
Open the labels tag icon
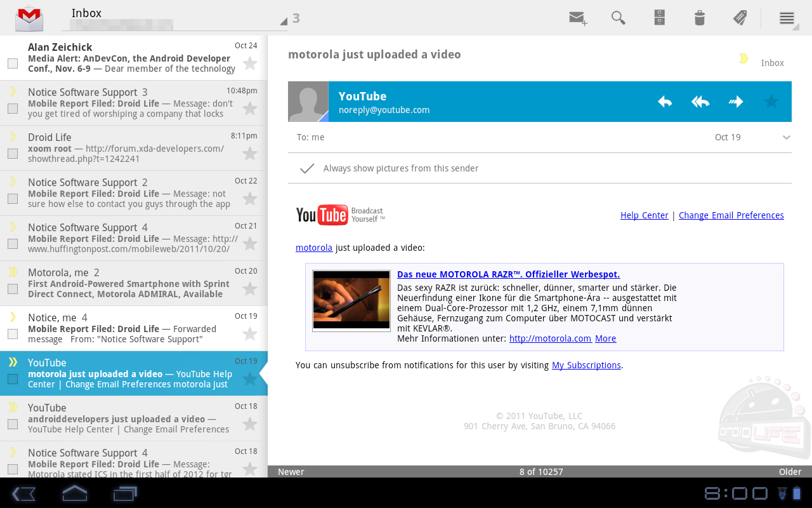pos(740,18)
